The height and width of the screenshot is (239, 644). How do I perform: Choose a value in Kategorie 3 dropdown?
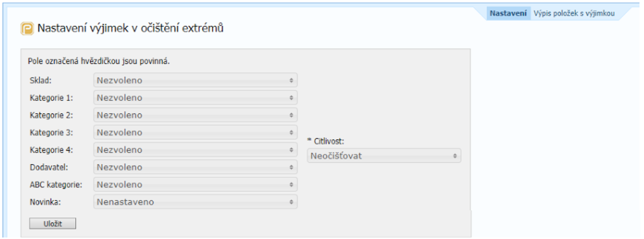click(195, 133)
